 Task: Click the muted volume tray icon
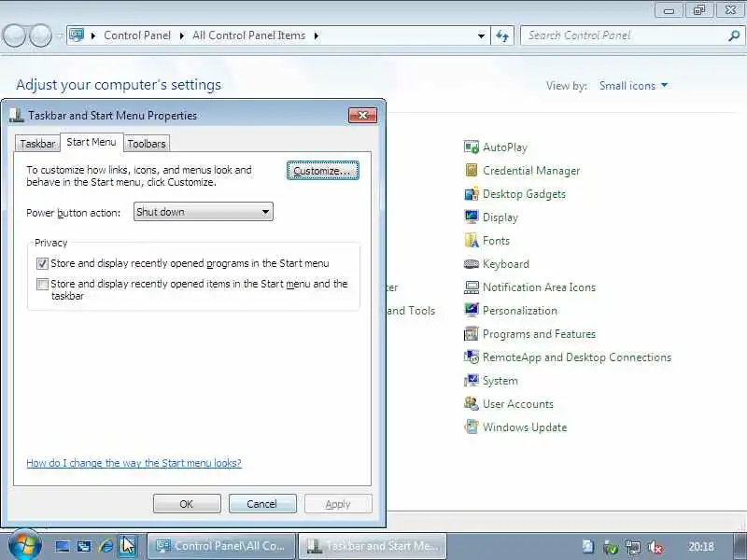pyautogui.click(x=656, y=547)
